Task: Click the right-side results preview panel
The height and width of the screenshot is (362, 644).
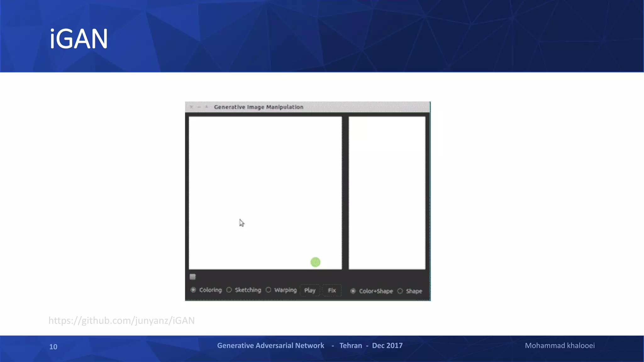Action: click(x=387, y=192)
